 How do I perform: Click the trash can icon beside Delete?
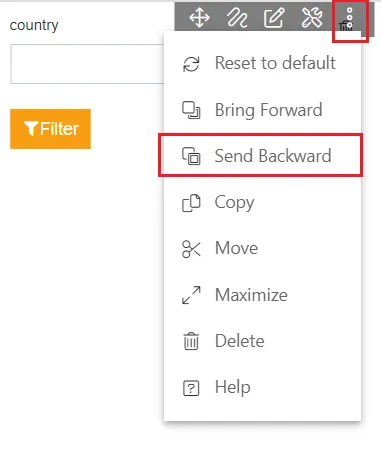(191, 341)
